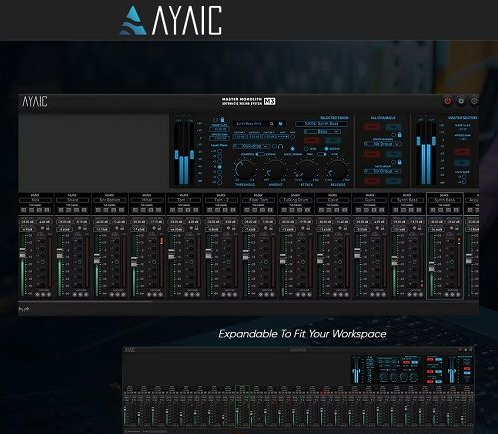
Task: Click the Guiro channel volume fader
Action: point(357,253)
